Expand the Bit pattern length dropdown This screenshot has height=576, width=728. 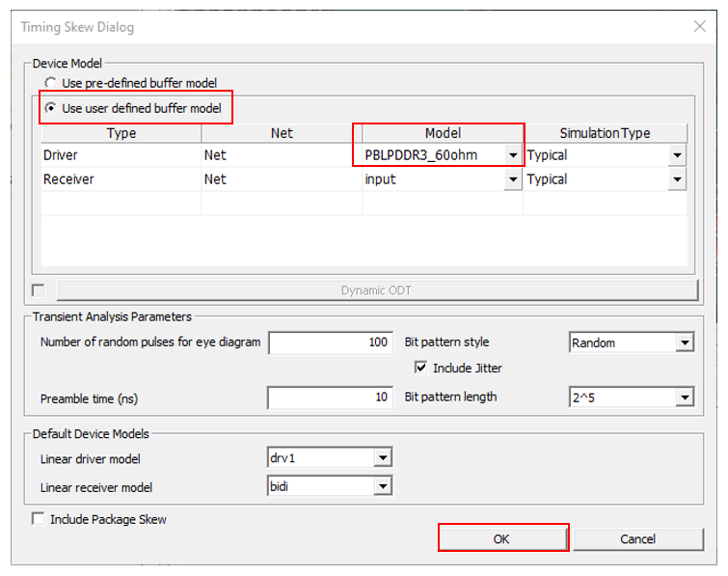(x=684, y=397)
